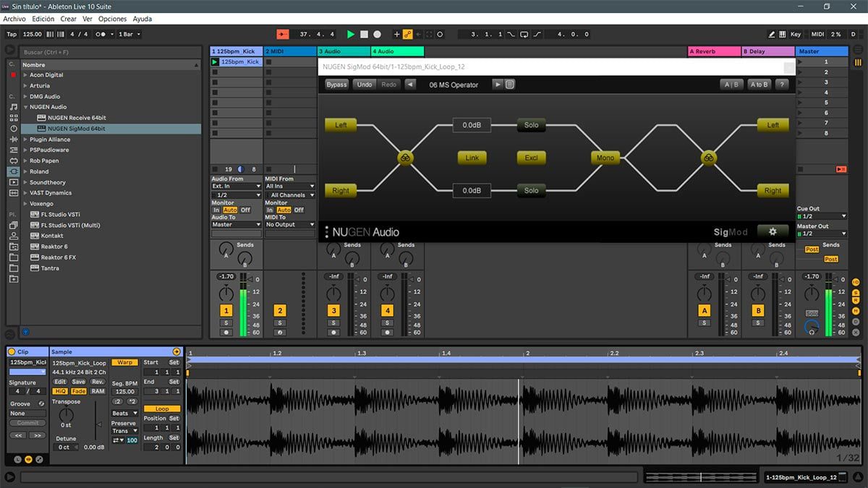The height and width of the screenshot is (488, 868).
Task: Click the SigMod help question mark button
Action: [781, 85]
